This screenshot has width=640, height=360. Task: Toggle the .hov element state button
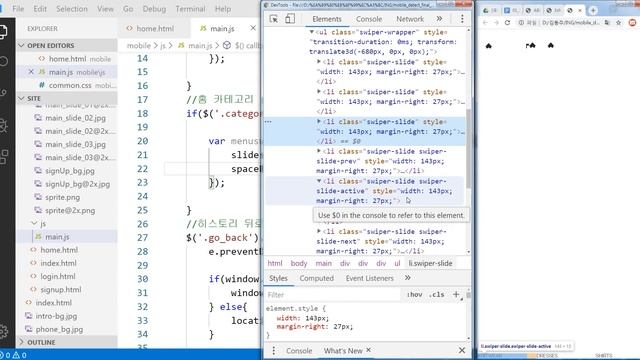tap(414, 294)
